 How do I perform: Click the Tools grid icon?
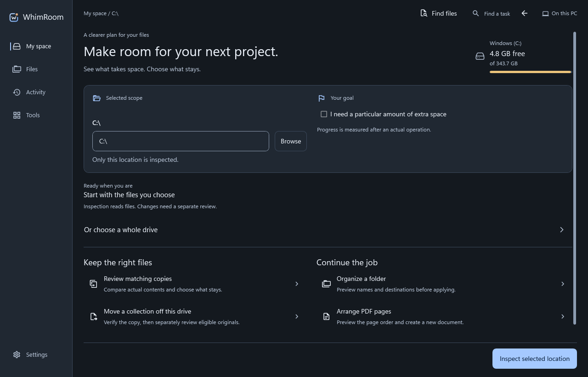17,115
